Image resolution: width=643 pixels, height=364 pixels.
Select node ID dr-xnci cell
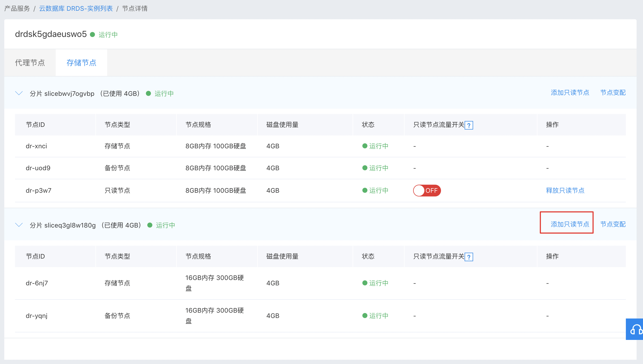(x=36, y=146)
